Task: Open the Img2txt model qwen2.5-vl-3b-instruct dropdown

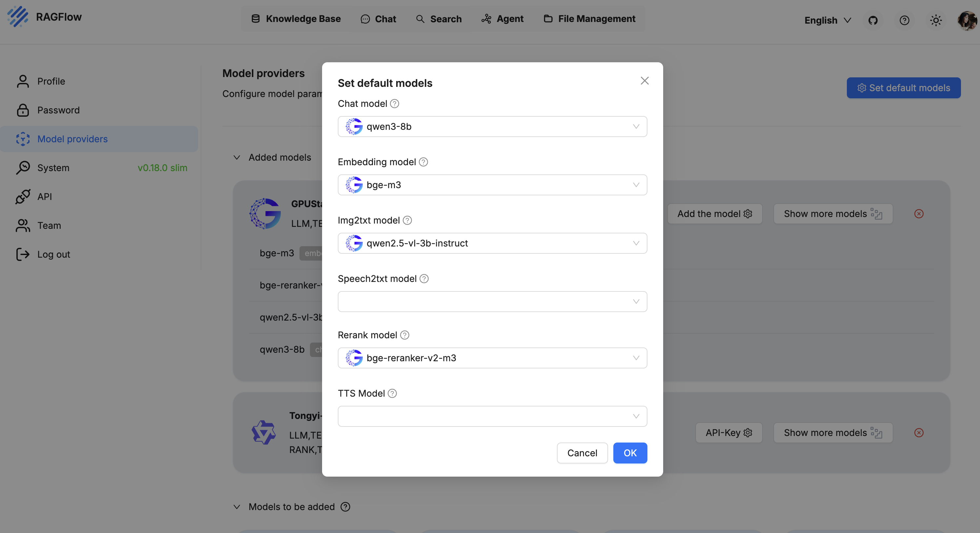Action: (492, 243)
